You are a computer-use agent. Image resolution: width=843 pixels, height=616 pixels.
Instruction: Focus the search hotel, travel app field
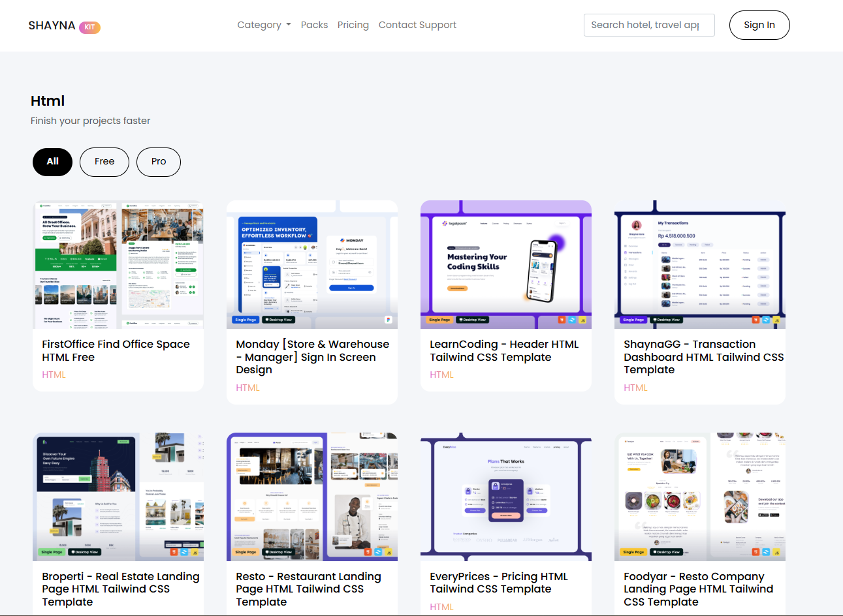pos(649,25)
